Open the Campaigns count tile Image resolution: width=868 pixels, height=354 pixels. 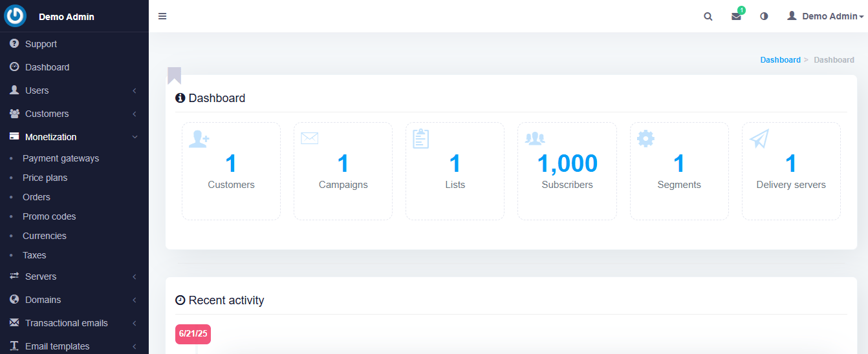pyautogui.click(x=343, y=171)
